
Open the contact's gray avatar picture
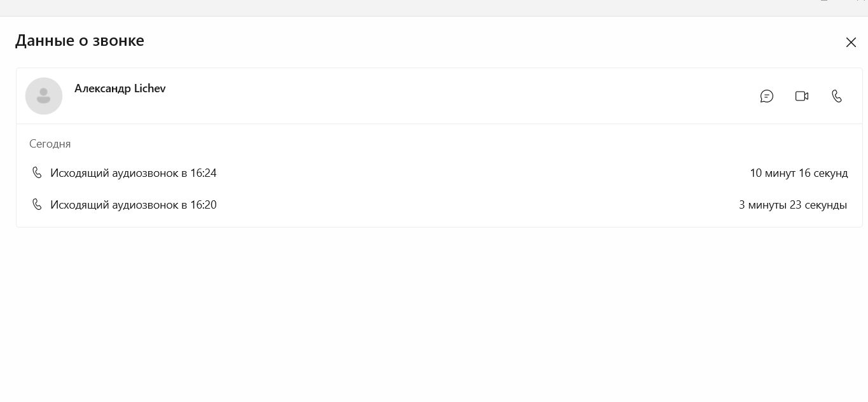point(44,96)
